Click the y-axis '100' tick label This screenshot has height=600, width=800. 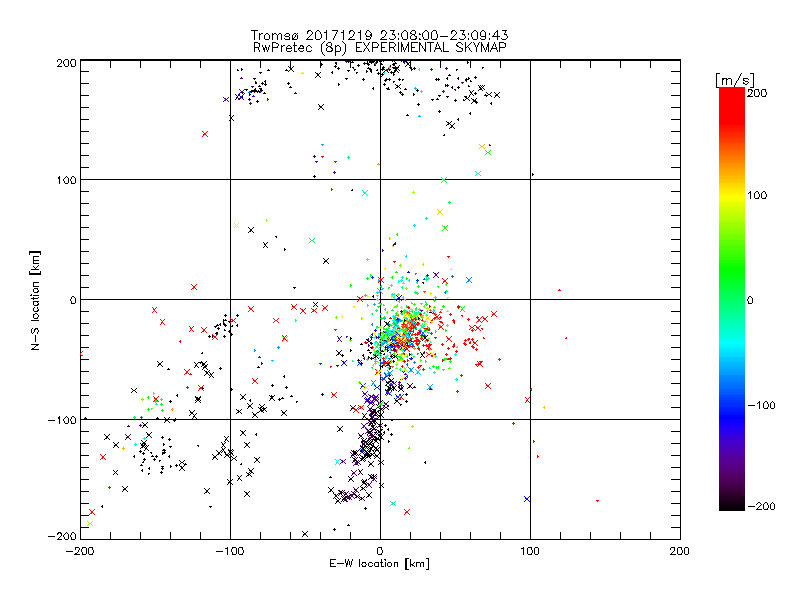coord(66,180)
